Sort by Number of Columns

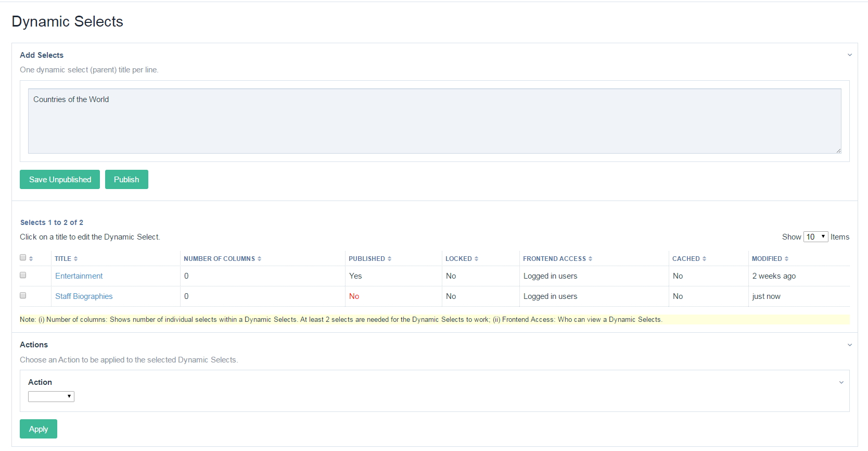coord(222,259)
